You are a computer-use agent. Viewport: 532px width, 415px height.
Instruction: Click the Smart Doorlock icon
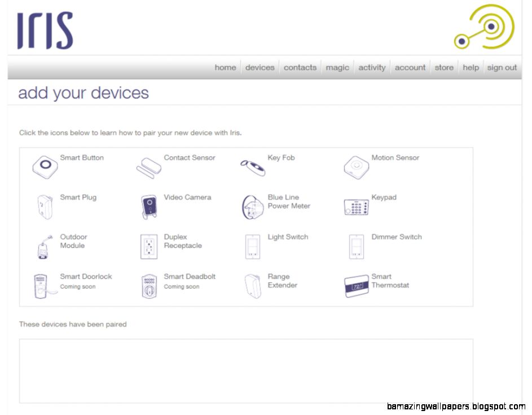click(x=45, y=286)
